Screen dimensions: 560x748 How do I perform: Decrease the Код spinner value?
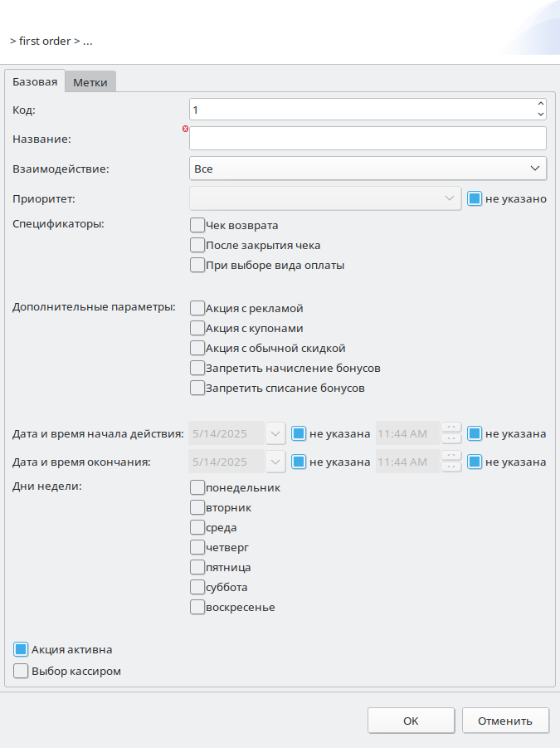tap(541, 114)
